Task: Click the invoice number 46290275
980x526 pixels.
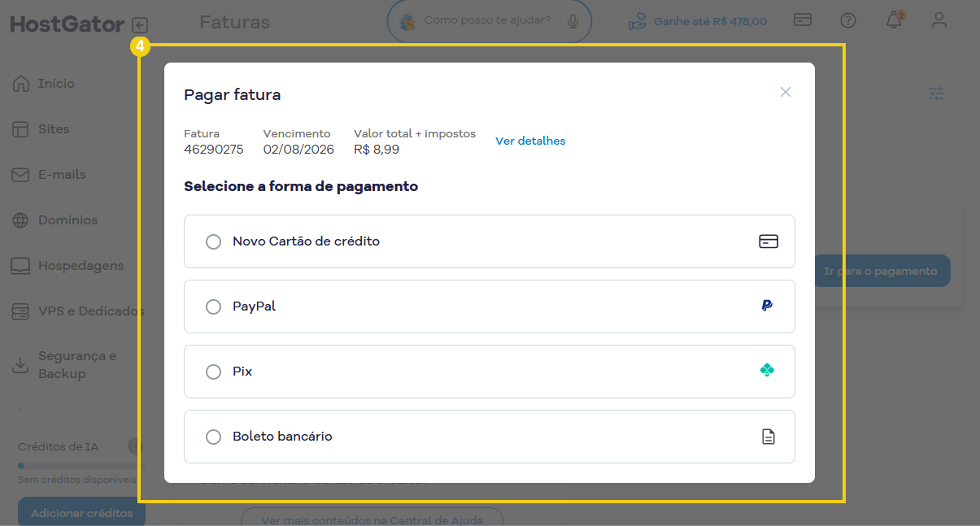Action: click(x=214, y=150)
